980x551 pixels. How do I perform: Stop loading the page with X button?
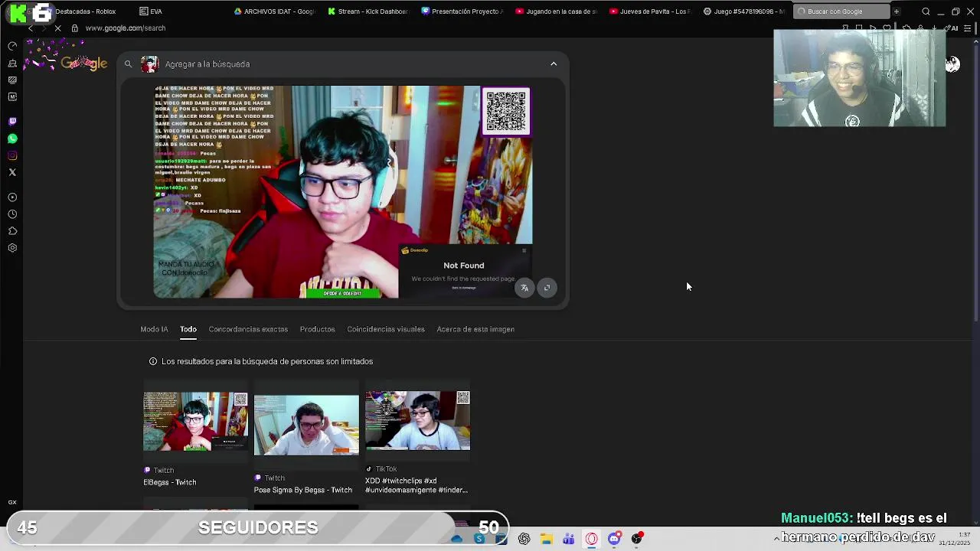click(58, 28)
